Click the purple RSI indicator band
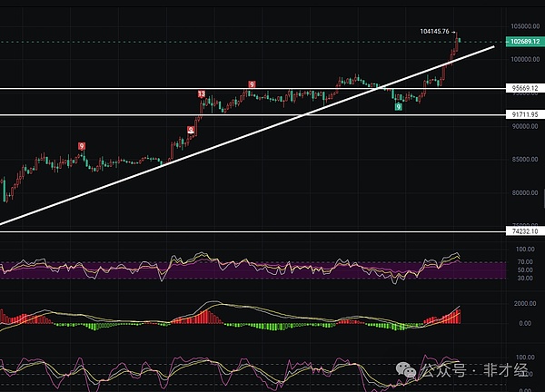Viewport: 545px width, 392px height. click(227, 269)
